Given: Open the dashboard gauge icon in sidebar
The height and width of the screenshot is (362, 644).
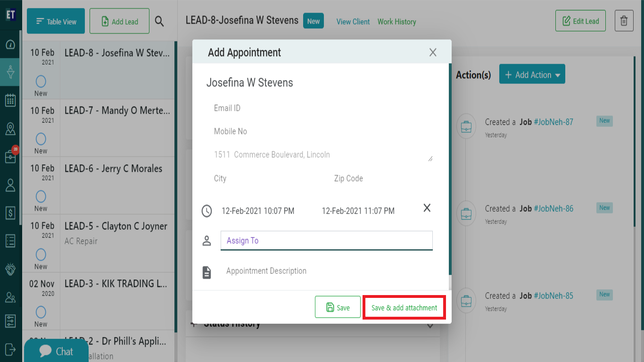Looking at the screenshot, I should click(x=10, y=45).
